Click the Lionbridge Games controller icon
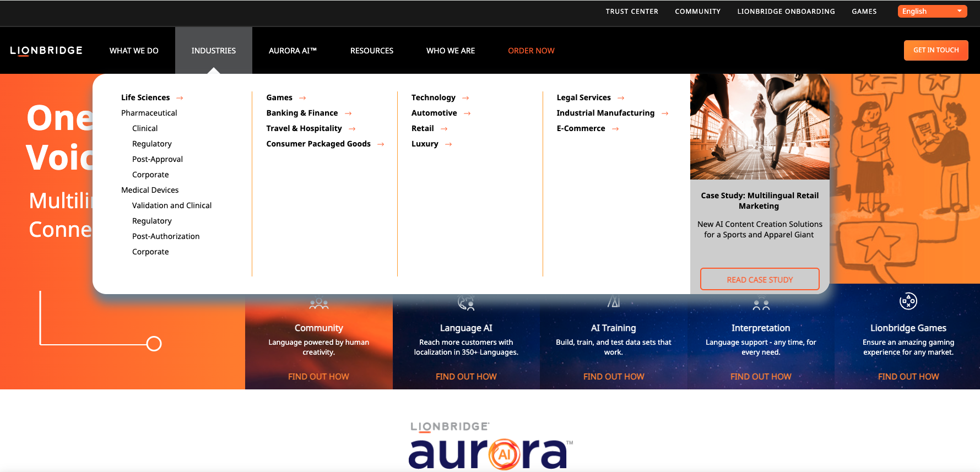The width and height of the screenshot is (980, 472). [x=908, y=301]
